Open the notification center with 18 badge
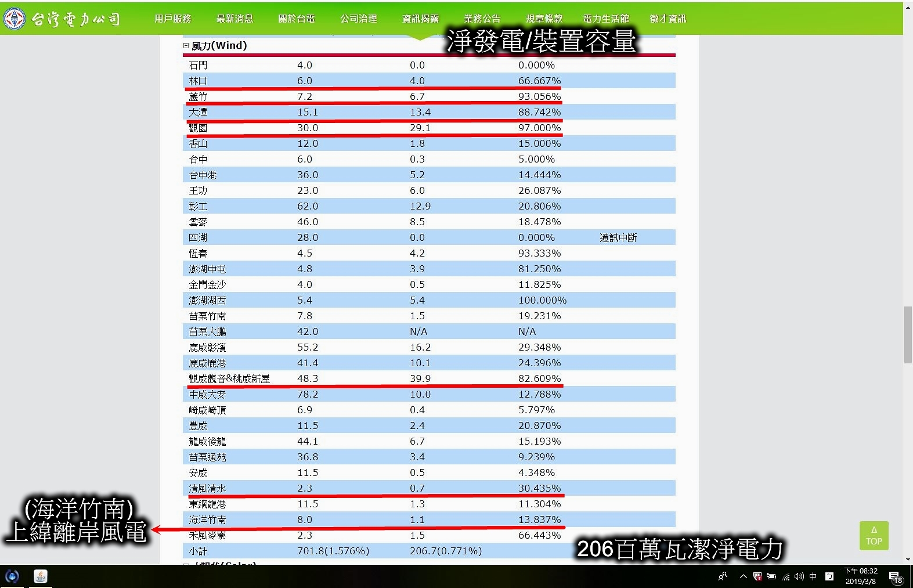913x588 pixels. [896, 577]
